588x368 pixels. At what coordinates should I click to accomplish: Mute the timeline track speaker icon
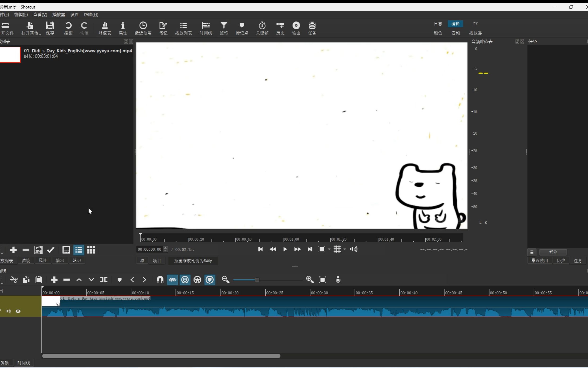tap(8, 311)
